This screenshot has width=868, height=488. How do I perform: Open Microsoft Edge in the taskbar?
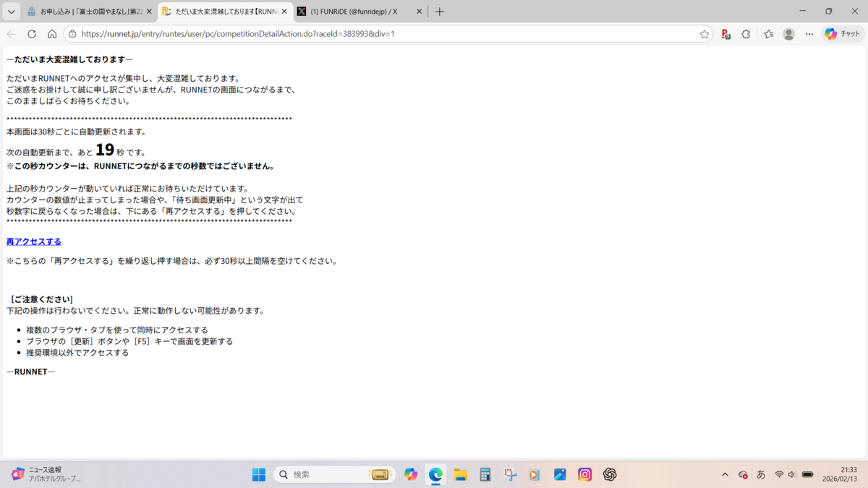coord(435,474)
